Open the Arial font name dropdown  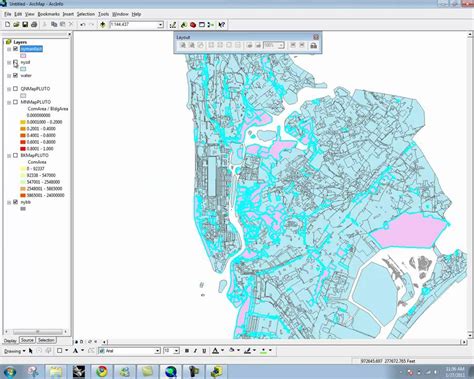157,351
